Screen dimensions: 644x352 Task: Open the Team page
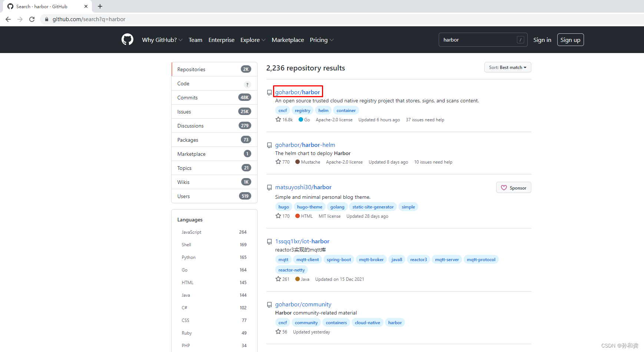pyautogui.click(x=195, y=40)
